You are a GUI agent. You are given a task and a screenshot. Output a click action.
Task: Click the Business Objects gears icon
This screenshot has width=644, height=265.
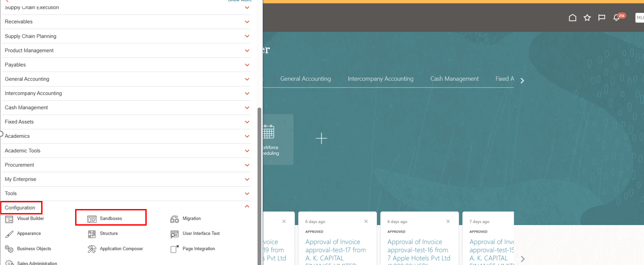[9, 249]
